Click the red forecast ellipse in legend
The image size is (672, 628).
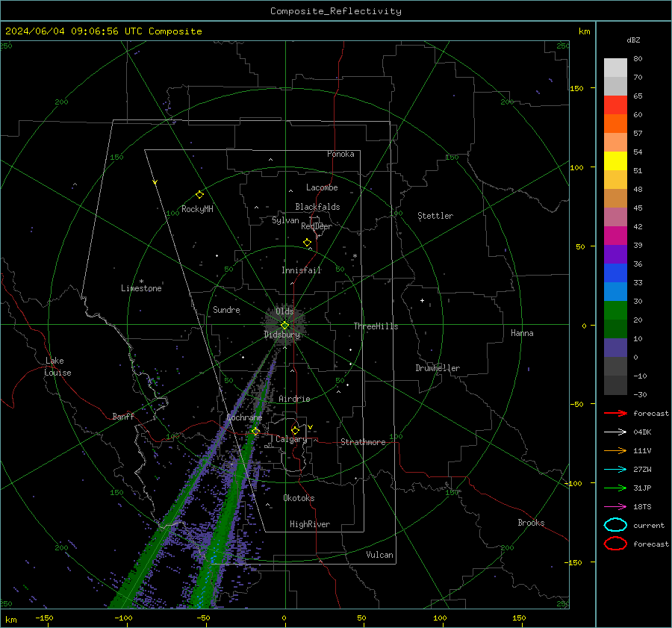615,544
